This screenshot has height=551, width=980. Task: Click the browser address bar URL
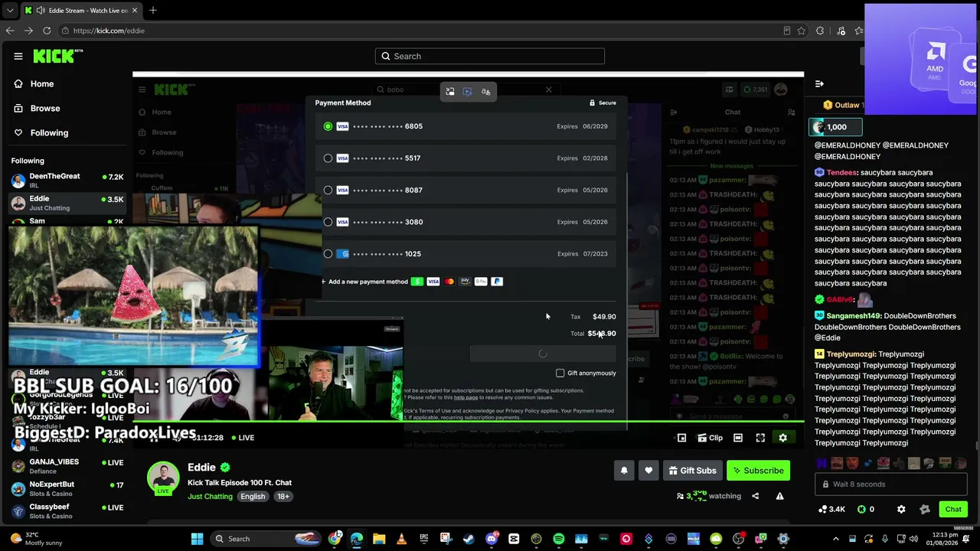pyautogui.click(x=109, y=31)
